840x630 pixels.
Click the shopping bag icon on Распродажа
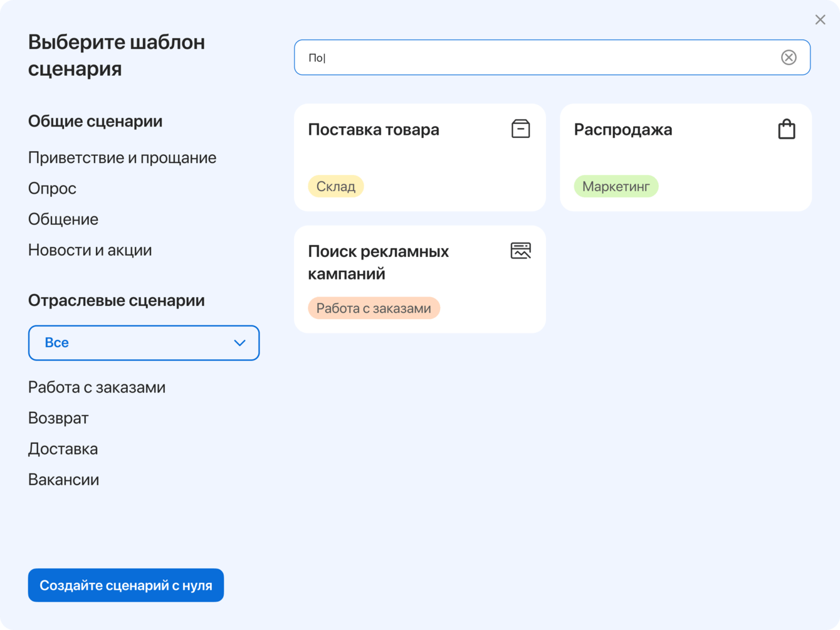(786, 129)
